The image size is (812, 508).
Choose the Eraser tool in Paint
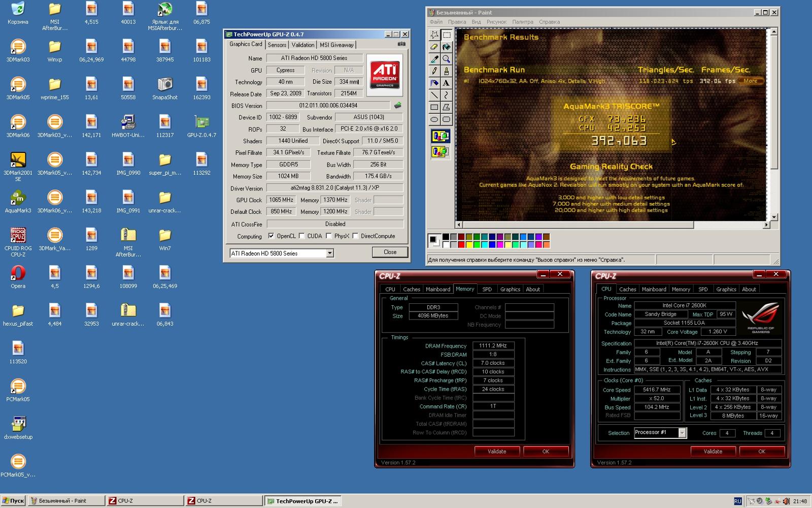[434, 47]
